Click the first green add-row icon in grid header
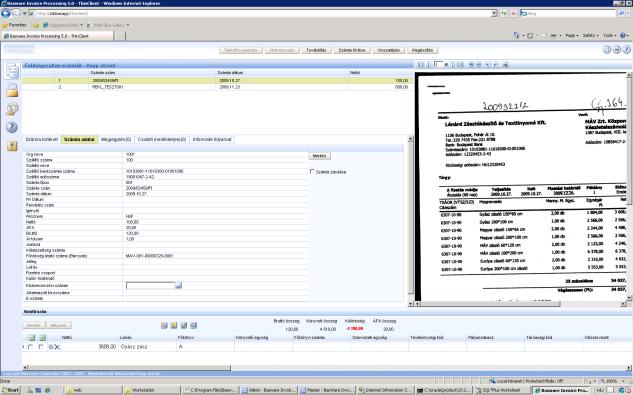The image size is (633, 395). (31, 337)
